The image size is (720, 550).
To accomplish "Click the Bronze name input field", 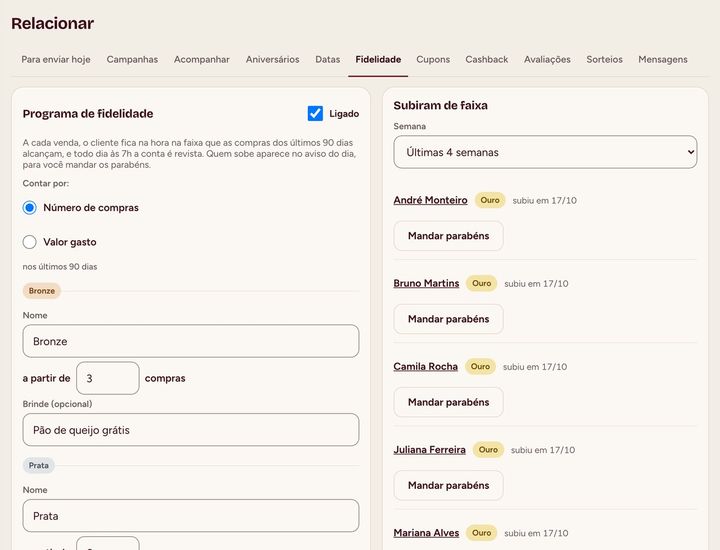I will 191,341.
